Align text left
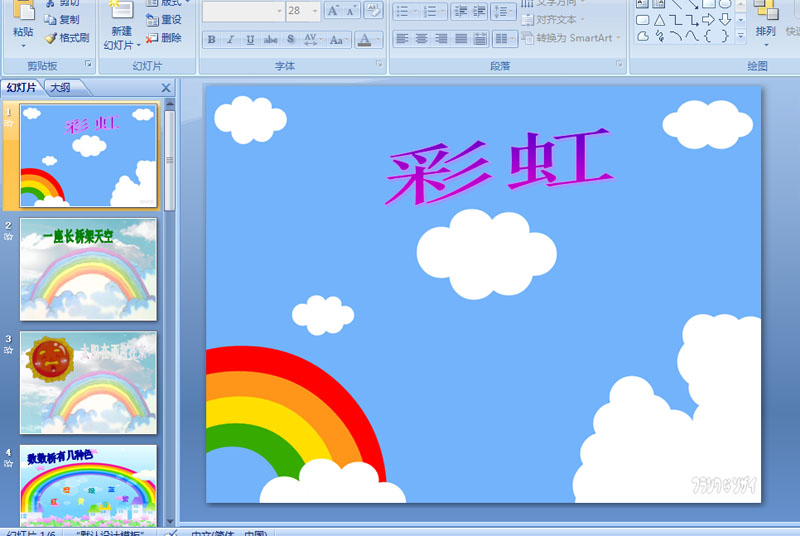Image resolution: width=800 pixels, height=536 pixels. (402, 38)
